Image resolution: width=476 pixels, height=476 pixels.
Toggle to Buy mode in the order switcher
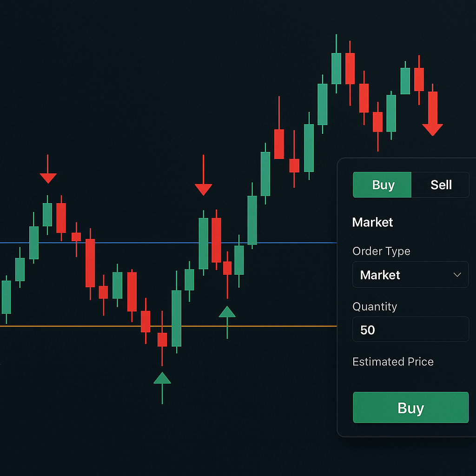tap(382, 185)
